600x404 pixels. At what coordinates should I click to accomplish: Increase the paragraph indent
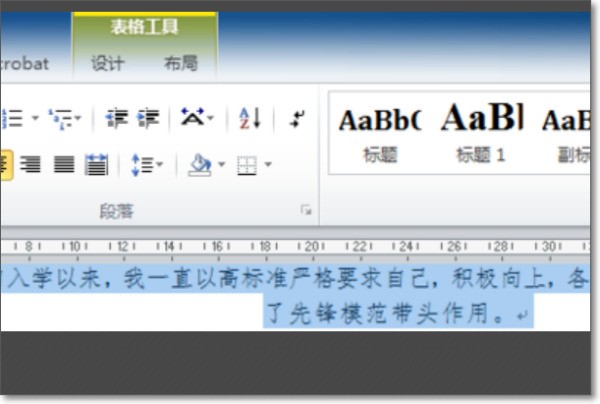[x=147, y=119]
